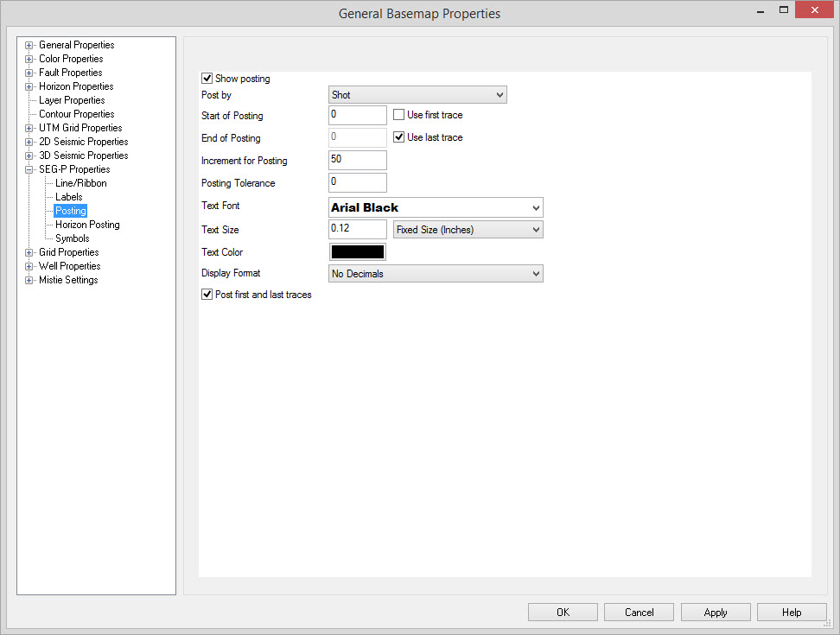The width and height of the screenshot is (840, 635).
Task: Click the Increment for Posting field
Action: click(358, 160)
